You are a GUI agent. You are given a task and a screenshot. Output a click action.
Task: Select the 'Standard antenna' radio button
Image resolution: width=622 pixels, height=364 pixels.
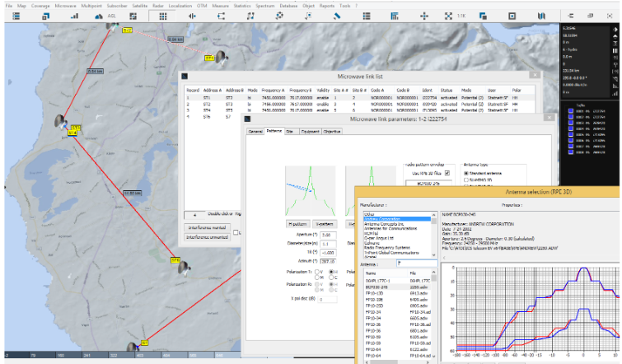466,174
